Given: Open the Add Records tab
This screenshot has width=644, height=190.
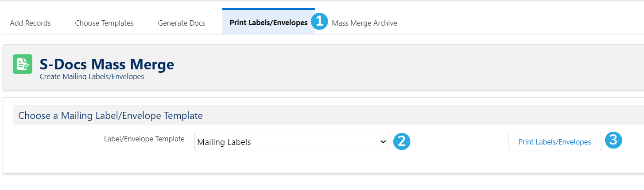Looking at the screenshot, I should [x=30, y=23].
